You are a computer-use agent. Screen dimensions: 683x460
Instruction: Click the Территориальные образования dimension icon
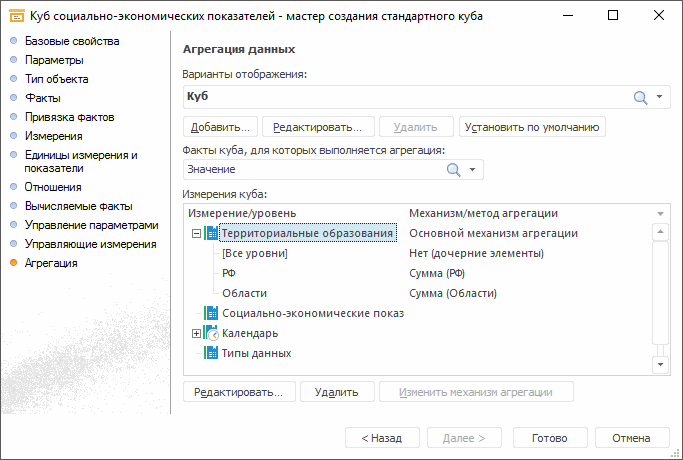point(211,233)
